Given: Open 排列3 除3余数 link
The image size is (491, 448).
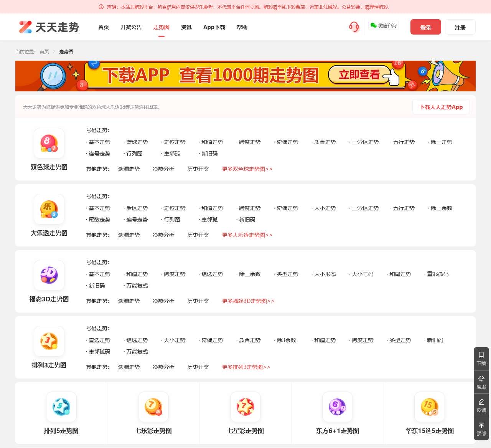Looking at the screenshot, I should [x=285, y=340].
